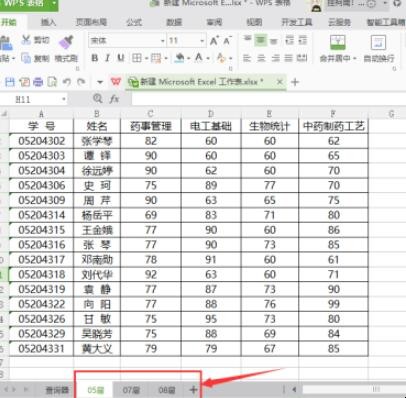This screenshot has height=398, width=406.
Task: Open the Developer Tools ribbon tab
Action: pyautogui.click(x=297, y=22)
